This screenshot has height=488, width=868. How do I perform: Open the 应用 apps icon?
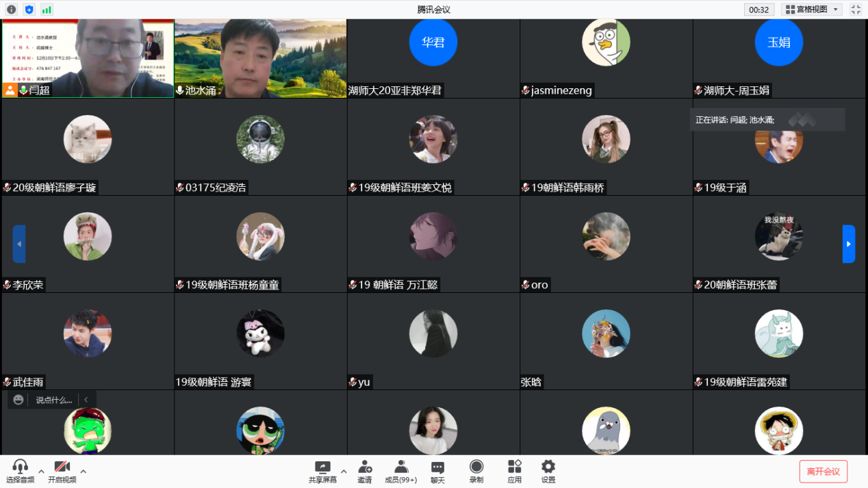(514, 471)
